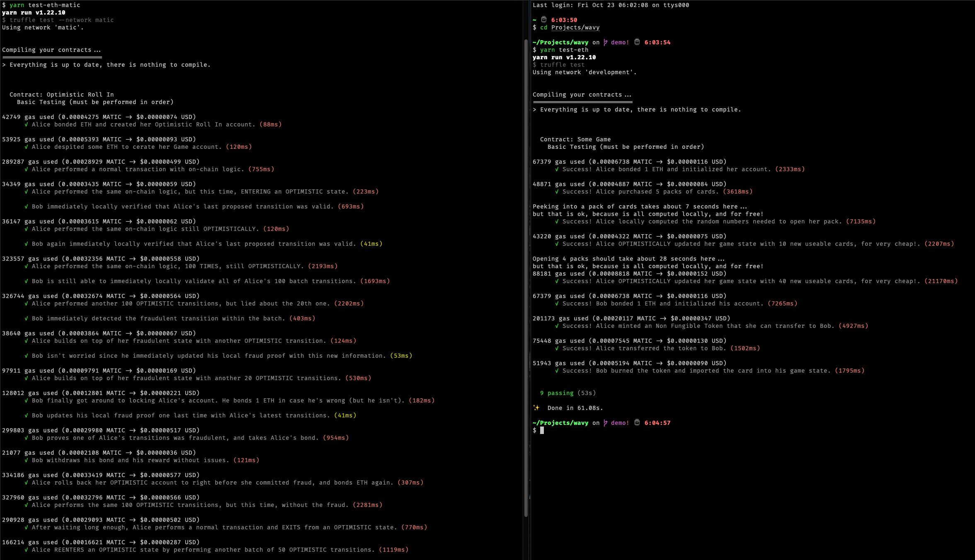Image resolution: width=975 pixels, height=560 pixels.
Task: Click 'ENTERING an OPTIMISTIC state' test line
Action: 201,192
